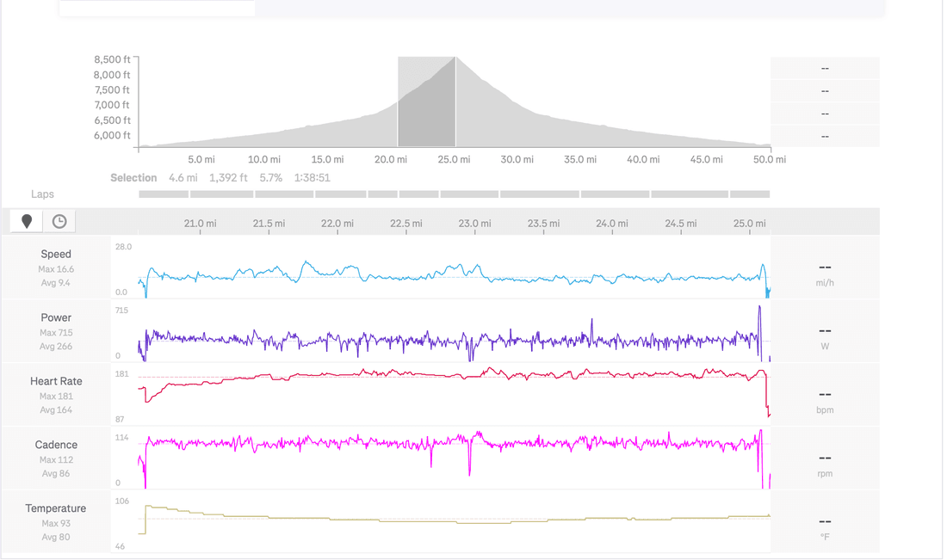This screenshot has height=560, width=947.
Task: Click Avg 86 under Cadence
Action: pos(56,474)
